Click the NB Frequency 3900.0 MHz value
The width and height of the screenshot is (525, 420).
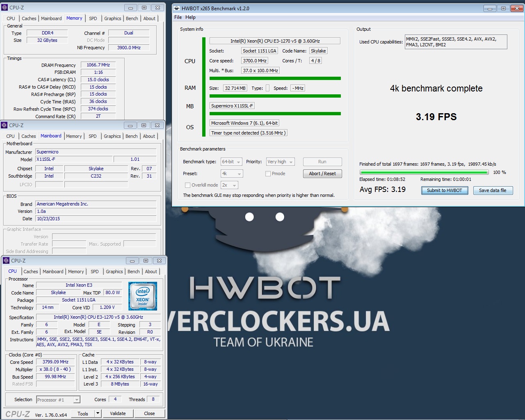[x=129, y=48]
